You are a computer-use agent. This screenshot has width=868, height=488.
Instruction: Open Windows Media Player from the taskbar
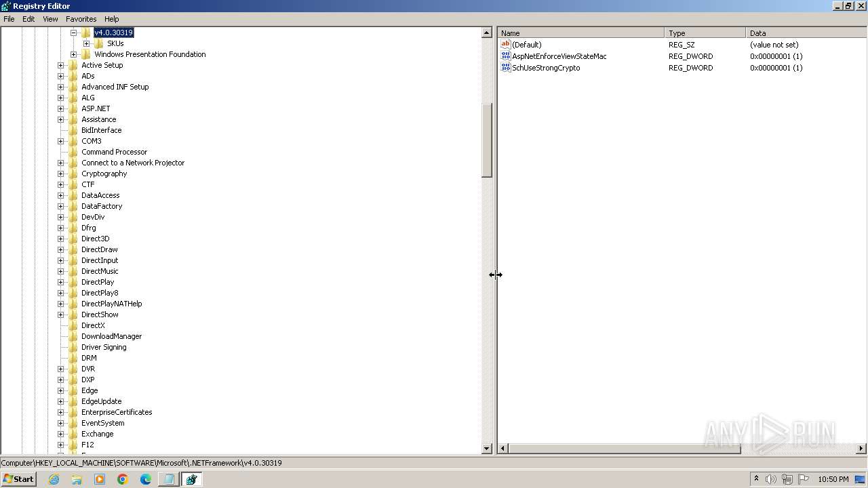pyautogui.click(x=100, y=479)
